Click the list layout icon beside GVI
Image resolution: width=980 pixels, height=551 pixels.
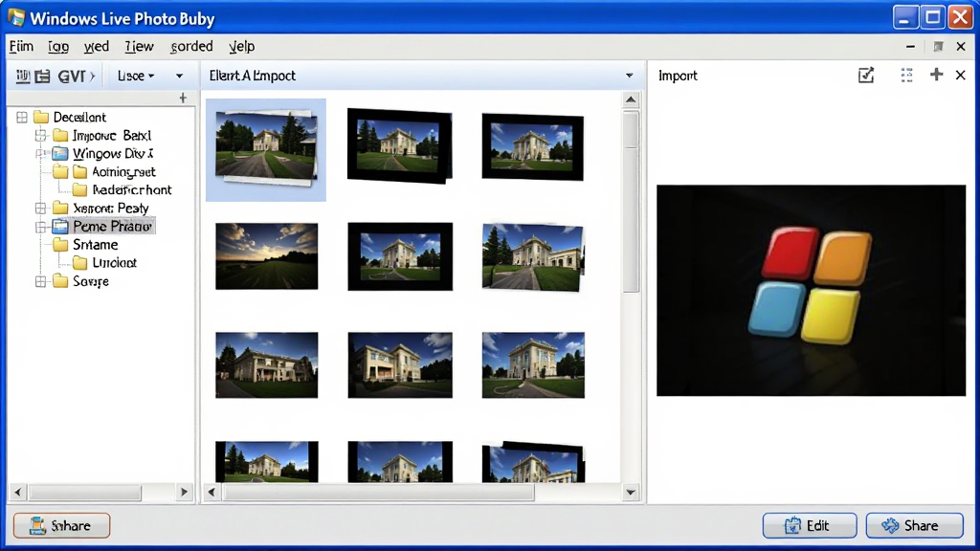click(42, 77)
